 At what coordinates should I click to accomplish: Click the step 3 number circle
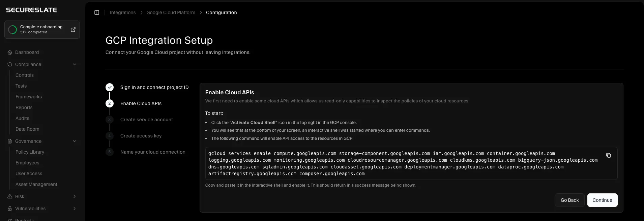(110, 120)
